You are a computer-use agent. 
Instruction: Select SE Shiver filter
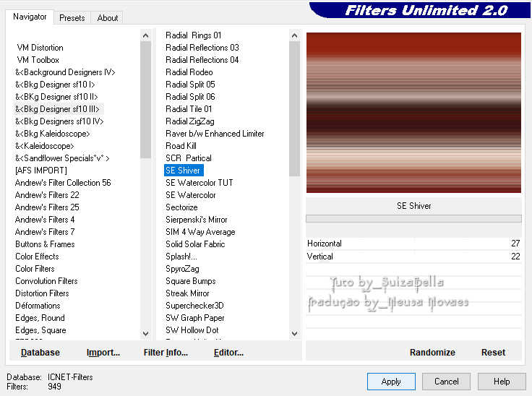pos(184,171)
